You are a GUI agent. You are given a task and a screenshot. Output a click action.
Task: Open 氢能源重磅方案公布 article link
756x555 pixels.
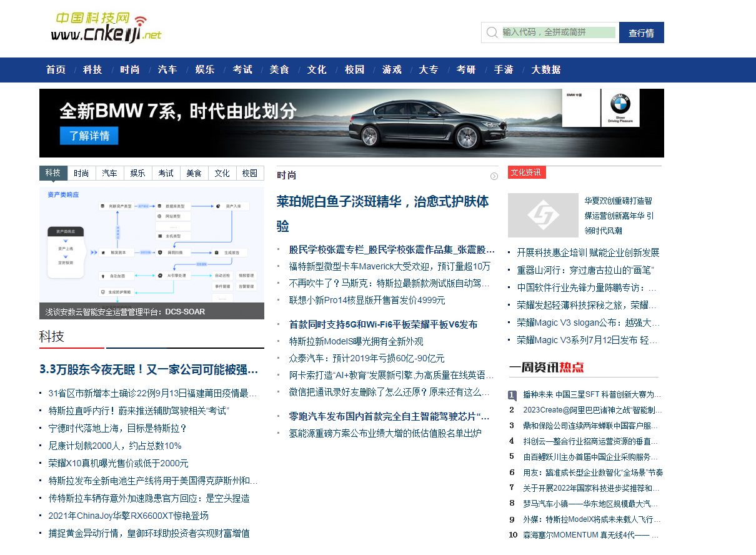click(x=385, y=432)
